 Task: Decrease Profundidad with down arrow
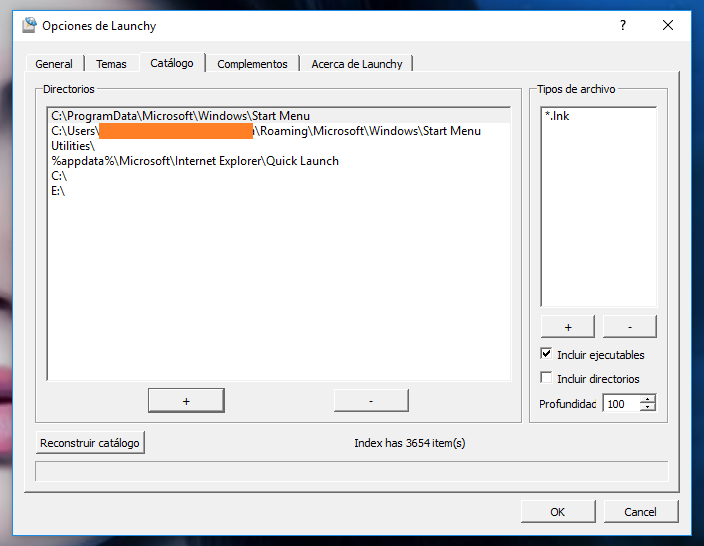647,407
